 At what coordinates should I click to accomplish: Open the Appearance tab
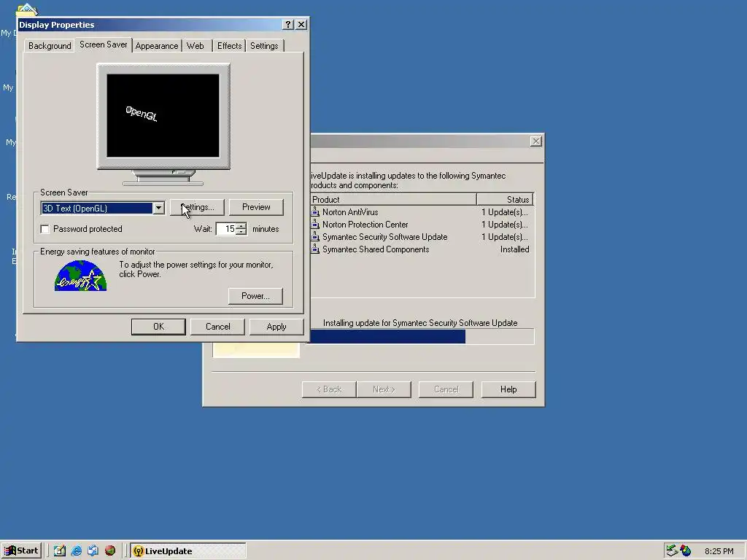(x=157, y=46)
